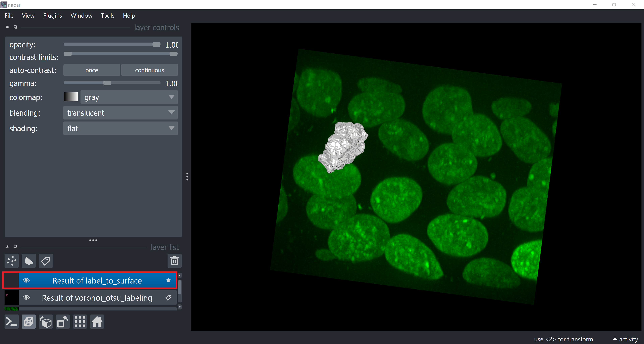This screenshot has height=344, width=644.
Task: Select the Result of label_to_surface layer
Action: [97, 280]
